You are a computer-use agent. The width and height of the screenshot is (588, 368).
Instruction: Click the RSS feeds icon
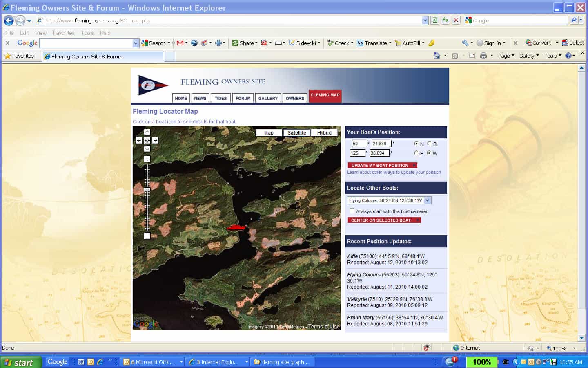[454, 56]
